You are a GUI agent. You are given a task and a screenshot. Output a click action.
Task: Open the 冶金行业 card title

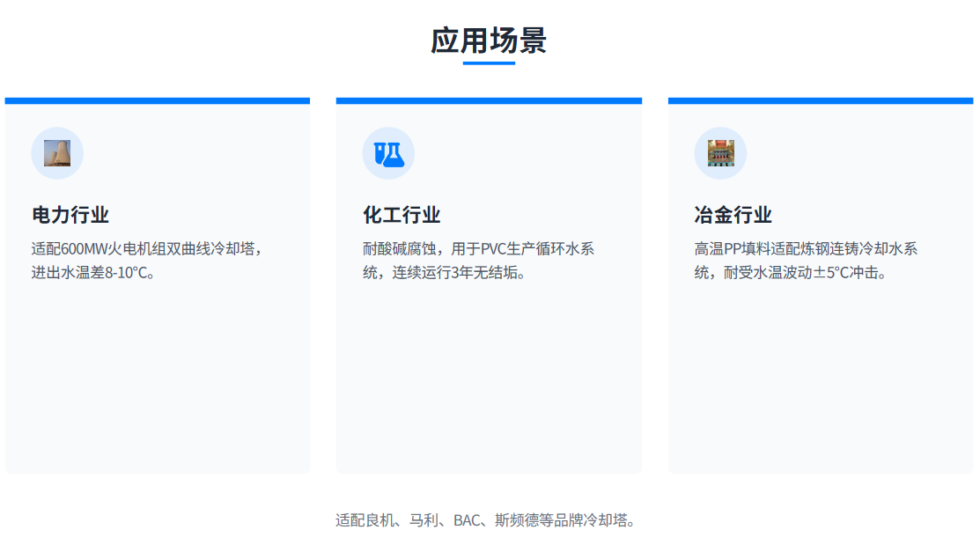[733, 215]
